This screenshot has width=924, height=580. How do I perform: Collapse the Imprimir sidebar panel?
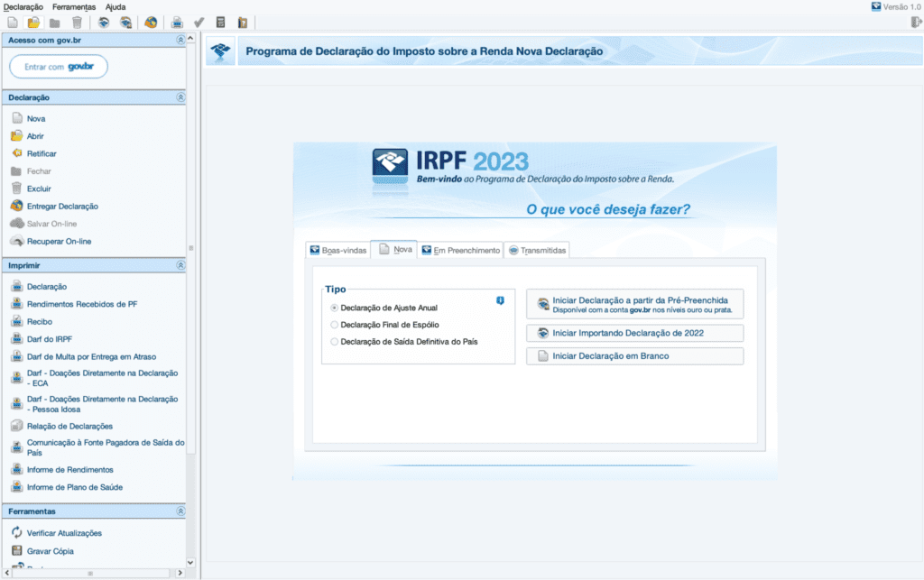pyautogui.click(x=180, y=265)
